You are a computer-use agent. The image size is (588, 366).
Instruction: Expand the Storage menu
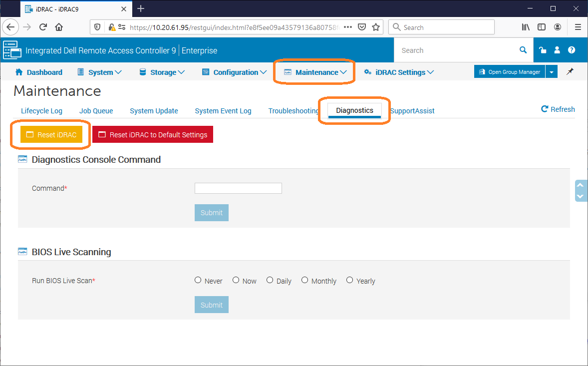click(162, 72)
